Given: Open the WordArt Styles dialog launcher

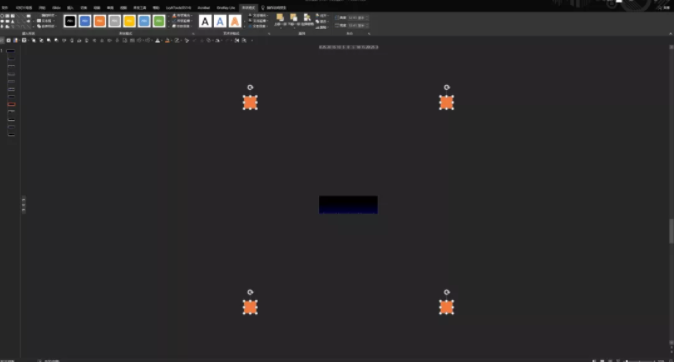Looking at the screenshot, I should coord(269,33).
